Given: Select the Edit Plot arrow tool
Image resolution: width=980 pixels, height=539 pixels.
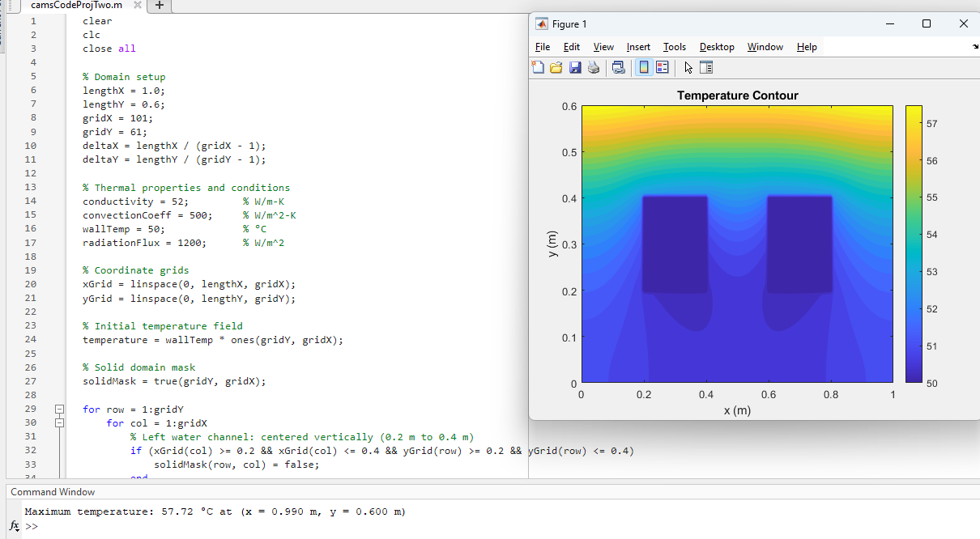Looking at the screenshot, I should click(688, 68).
